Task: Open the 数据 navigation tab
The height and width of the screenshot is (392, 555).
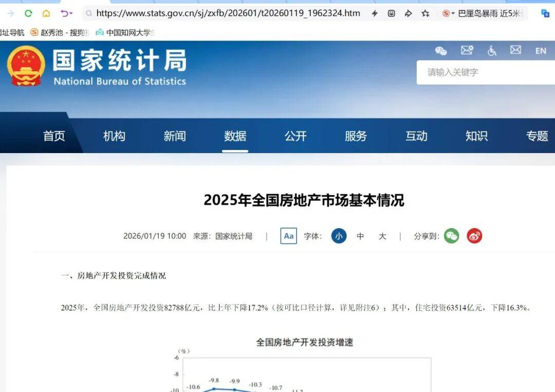Action: (235, 136)
